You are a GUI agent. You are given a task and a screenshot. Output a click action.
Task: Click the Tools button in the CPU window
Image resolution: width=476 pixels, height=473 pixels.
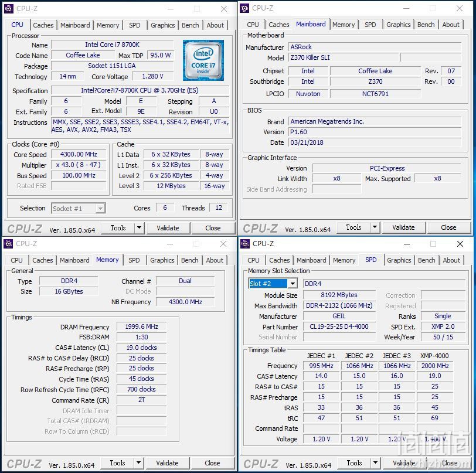point(118,227)
